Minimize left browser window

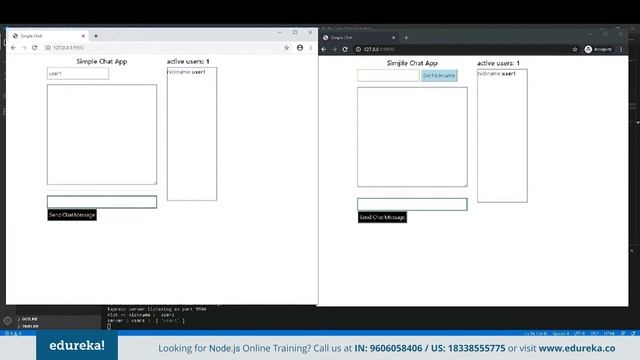click(280, 32)
